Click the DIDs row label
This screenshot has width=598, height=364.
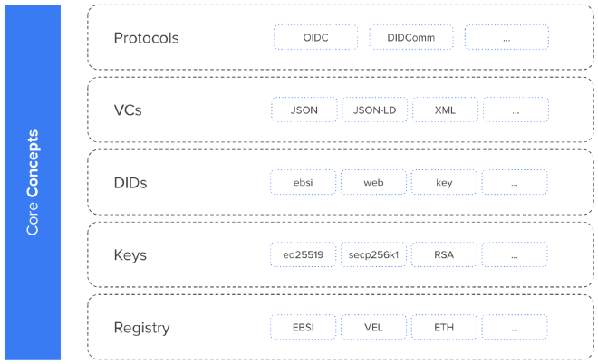click(x=130, y=183)
